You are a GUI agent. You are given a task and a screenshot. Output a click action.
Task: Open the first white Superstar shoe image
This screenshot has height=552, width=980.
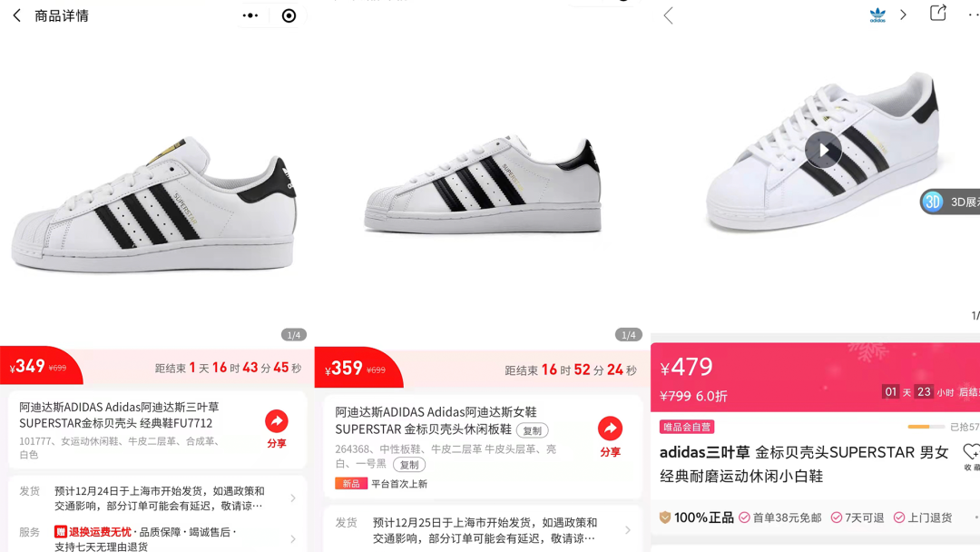(153, 203)
